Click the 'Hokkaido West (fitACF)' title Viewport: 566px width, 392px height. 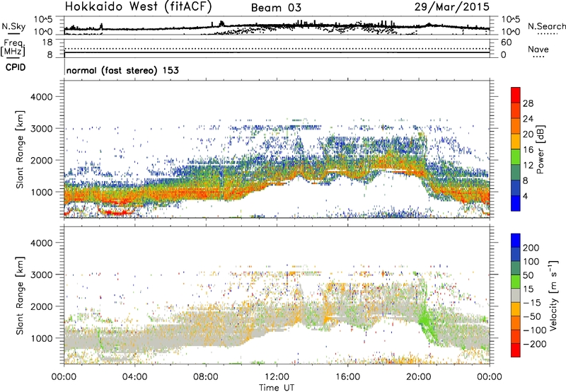(x=138, y=6)
